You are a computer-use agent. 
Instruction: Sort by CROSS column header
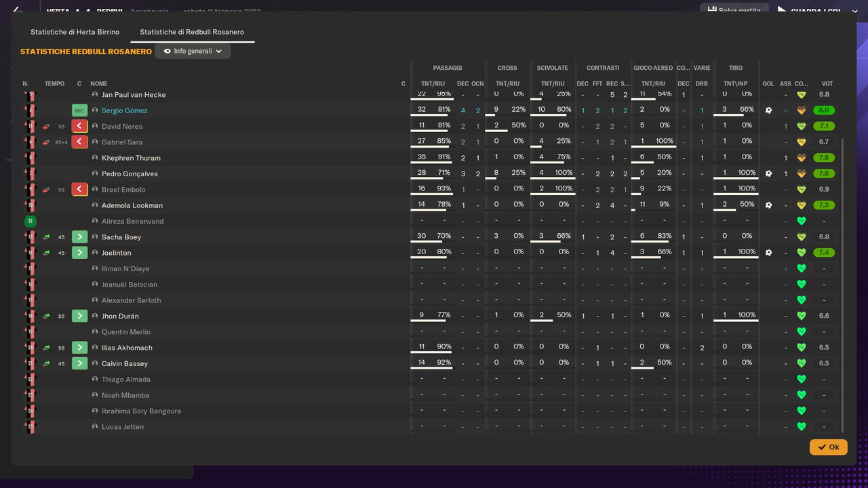point(507,68)
